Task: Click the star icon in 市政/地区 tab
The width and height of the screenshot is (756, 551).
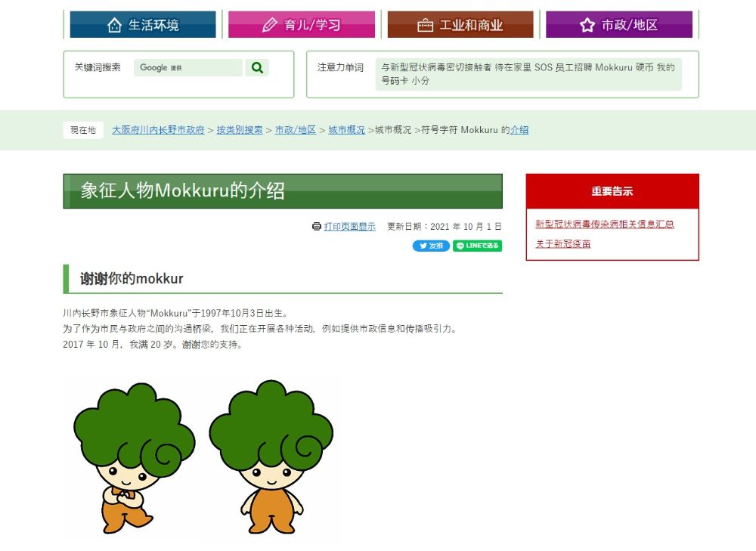Action: click(587, 25)
